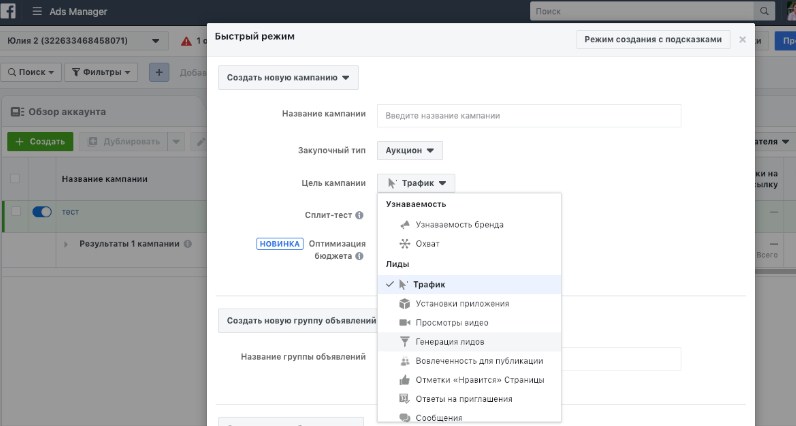The width and height of the screenshot is (796, 426).
Task: Select Сообщения objective
Action: pyautogui.click(x=470, y=417)
